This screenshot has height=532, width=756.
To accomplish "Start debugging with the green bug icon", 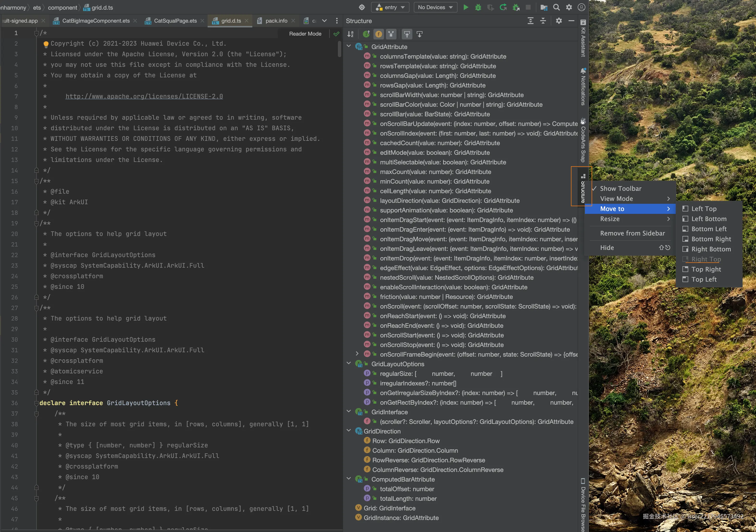I will pos(478,7).
